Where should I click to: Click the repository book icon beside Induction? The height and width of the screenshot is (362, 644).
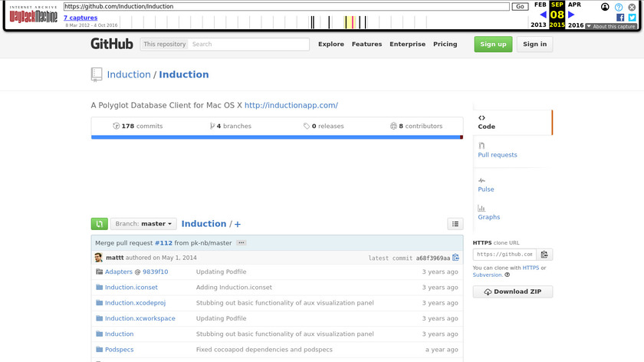coord(97,75)
